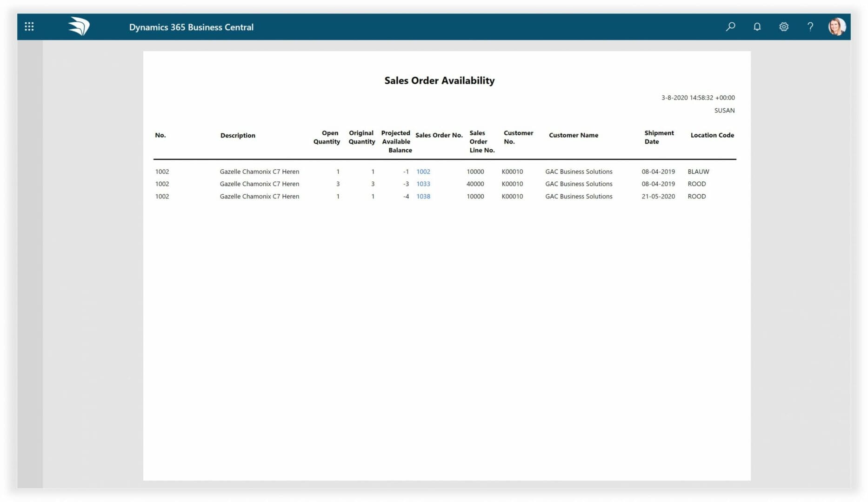Screen dimensions: 868x502
Task: Click the No. column header
Action: point(160,135)
